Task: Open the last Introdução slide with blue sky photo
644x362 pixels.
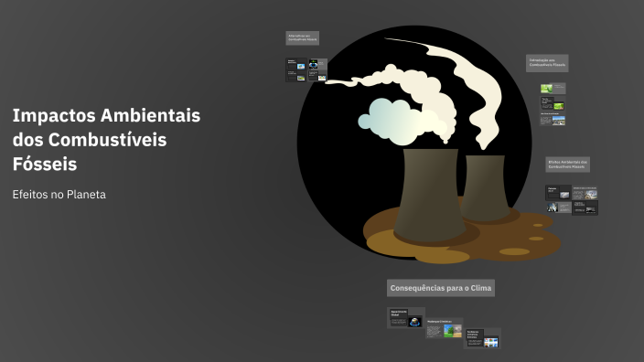Action: coord(553,119)
